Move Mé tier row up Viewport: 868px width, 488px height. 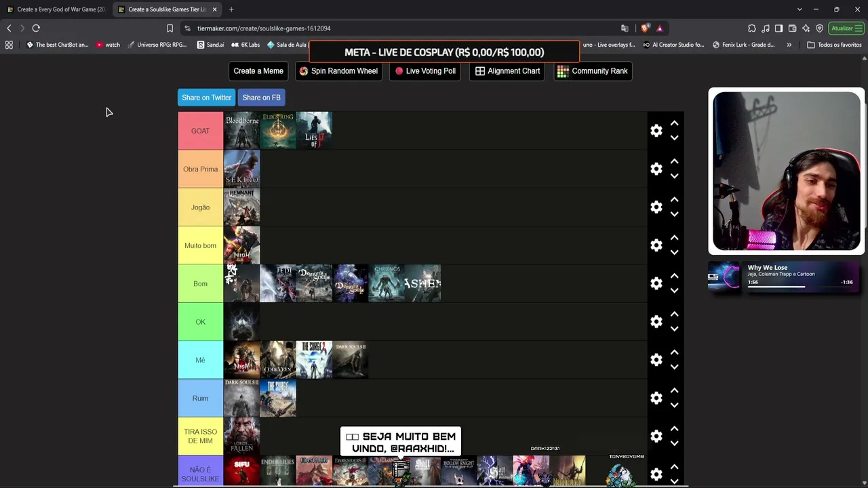[x=674, y=352]
